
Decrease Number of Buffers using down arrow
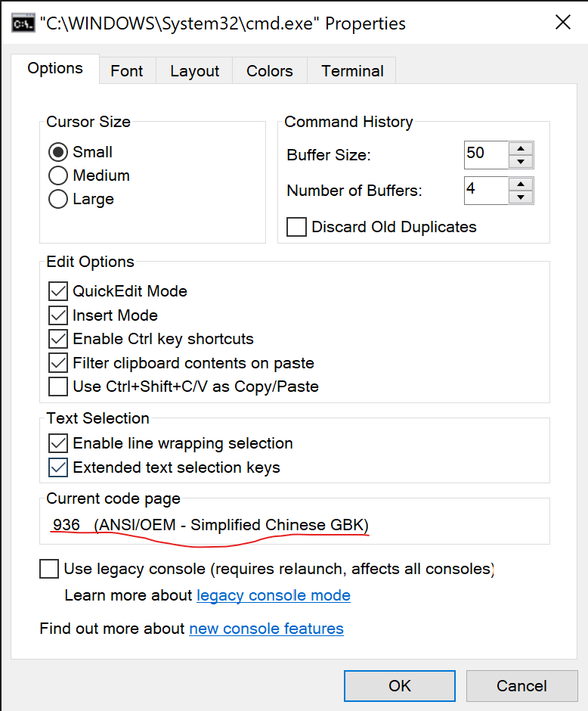(521, 197)
